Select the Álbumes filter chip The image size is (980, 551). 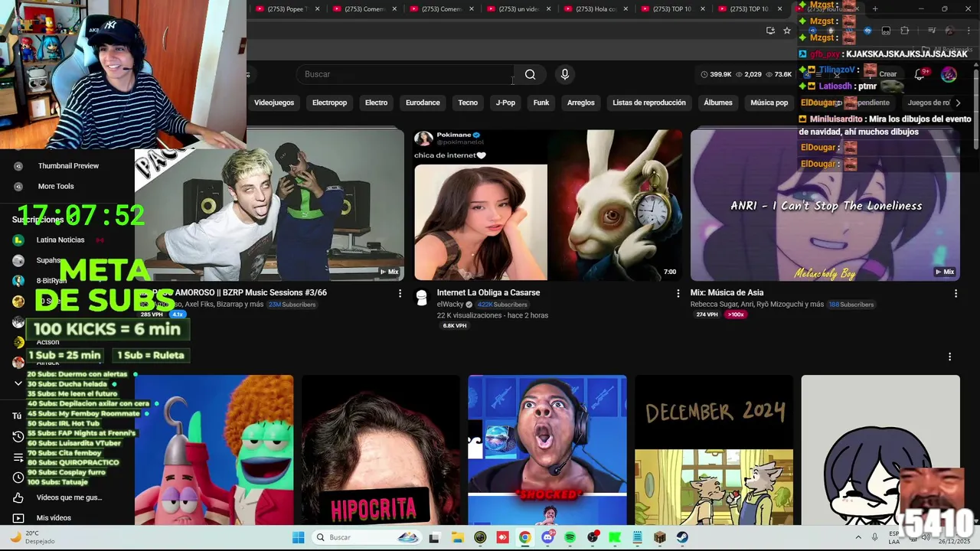click(718, 103)
